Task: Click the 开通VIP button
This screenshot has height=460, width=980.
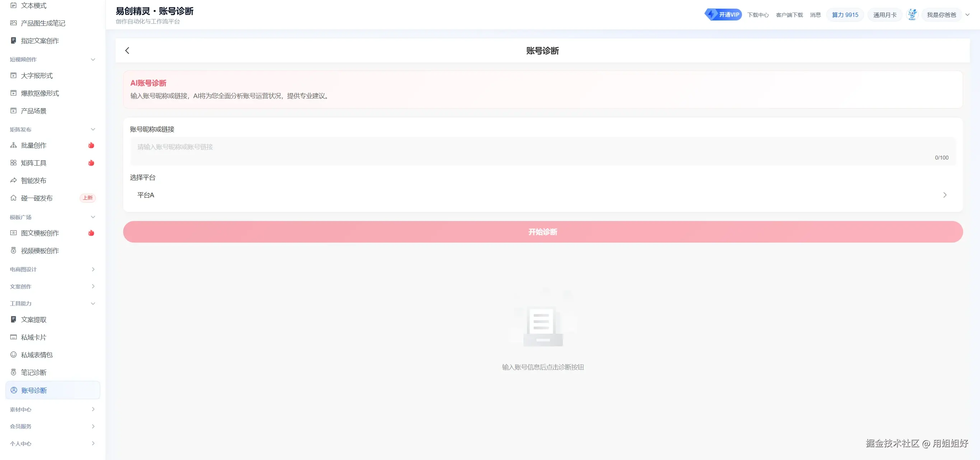Action: pos(723,14)
